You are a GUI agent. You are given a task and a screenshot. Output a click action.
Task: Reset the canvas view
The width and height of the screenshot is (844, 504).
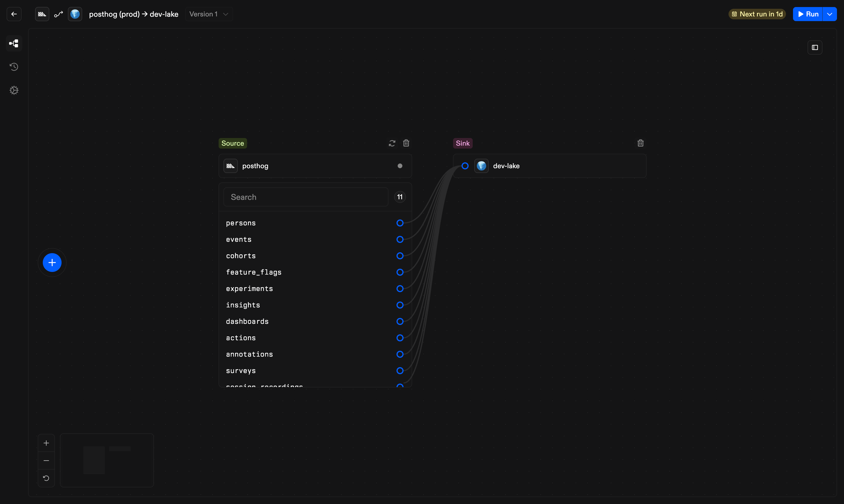point(46,478)
